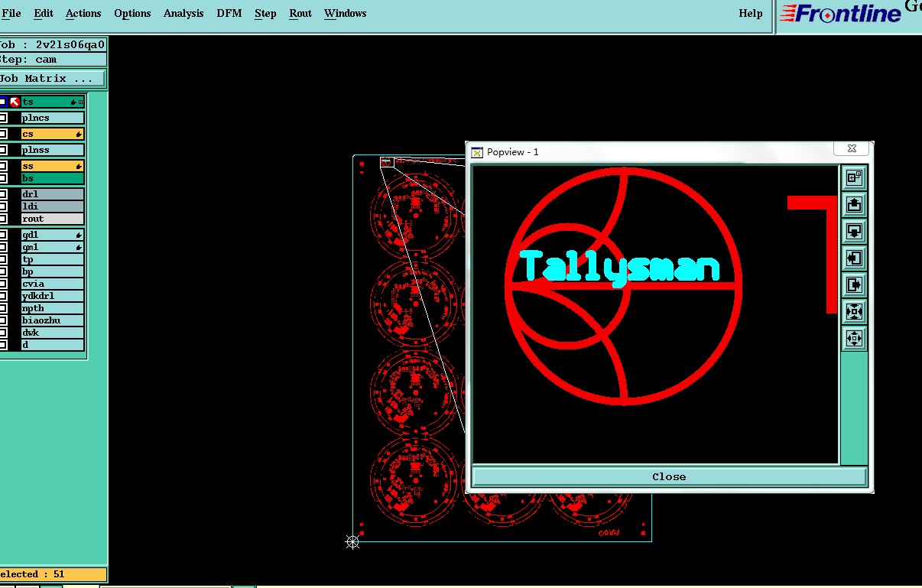The width and height of the screenshot is (922, 588).
Task: Open the Analysis menu
Action: tap(183, 13)
